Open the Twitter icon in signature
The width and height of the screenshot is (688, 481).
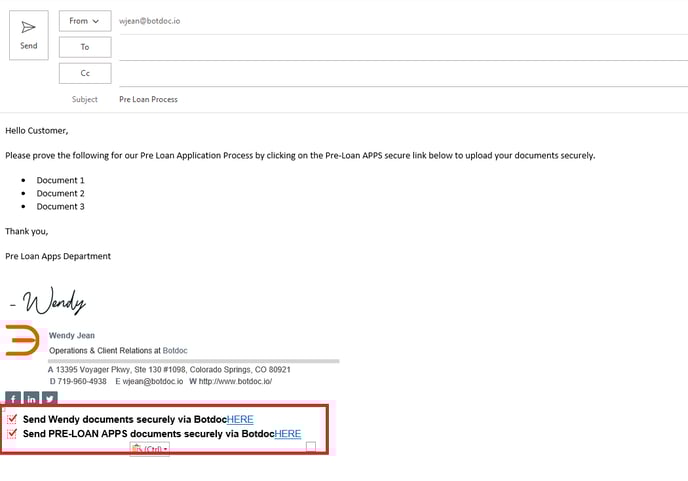pos(49,398)
